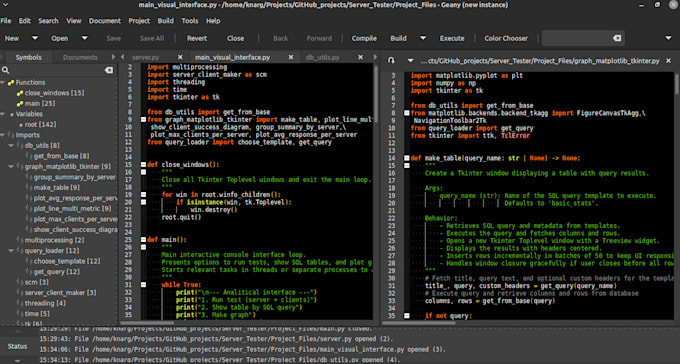Viewport: 680px width, 364px height.
Task: Focus the sidebar symbol filter field
Action: pos(57,70)
